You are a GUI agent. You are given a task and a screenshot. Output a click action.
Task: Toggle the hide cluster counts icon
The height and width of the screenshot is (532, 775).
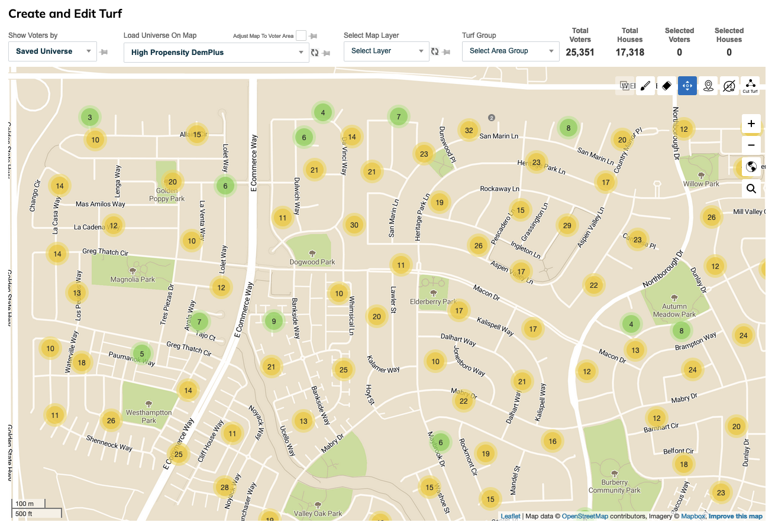tap(729, 86)
